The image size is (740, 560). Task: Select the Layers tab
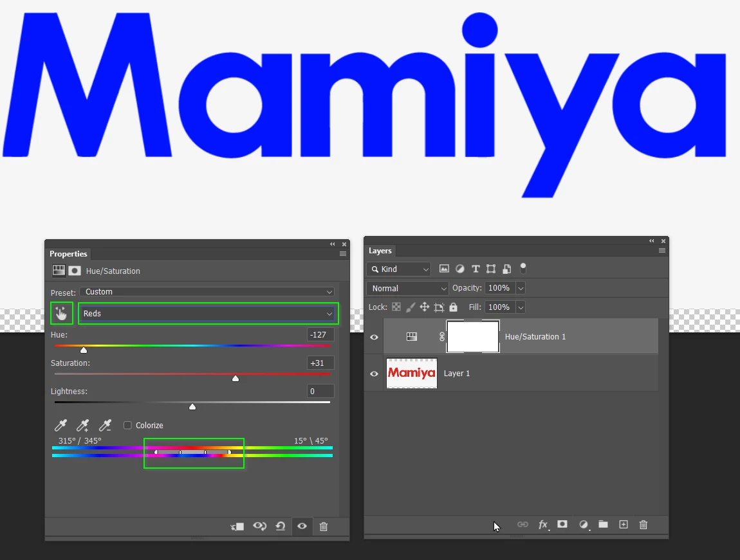tap(380, 251)
